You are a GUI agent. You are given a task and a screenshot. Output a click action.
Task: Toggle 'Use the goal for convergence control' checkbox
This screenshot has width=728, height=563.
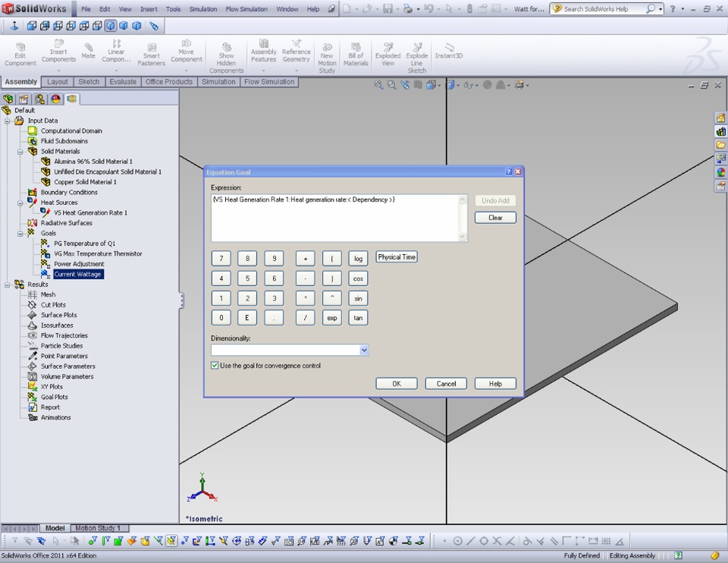click(x=215, y=366)
